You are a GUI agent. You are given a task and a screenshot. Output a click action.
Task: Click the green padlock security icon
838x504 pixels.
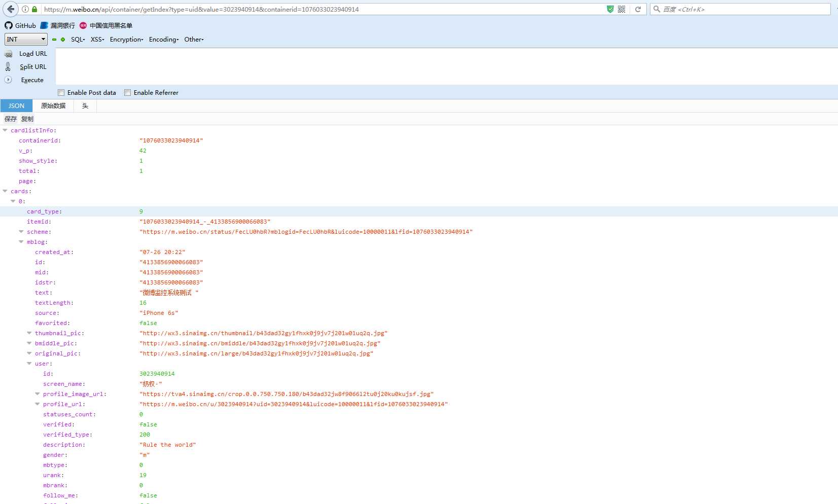tap(34, 9)
